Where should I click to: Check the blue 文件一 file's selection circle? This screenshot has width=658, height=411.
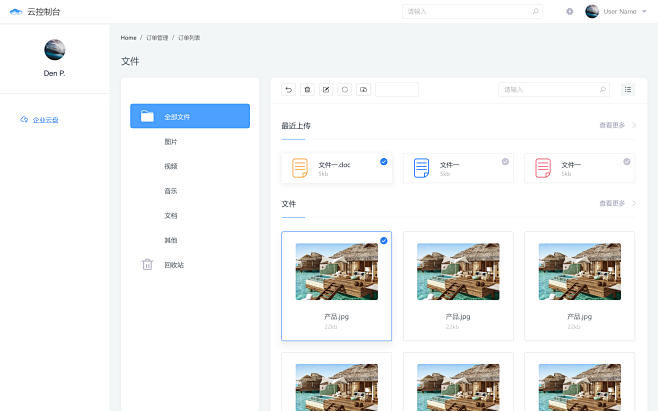[x=505, y=162]
